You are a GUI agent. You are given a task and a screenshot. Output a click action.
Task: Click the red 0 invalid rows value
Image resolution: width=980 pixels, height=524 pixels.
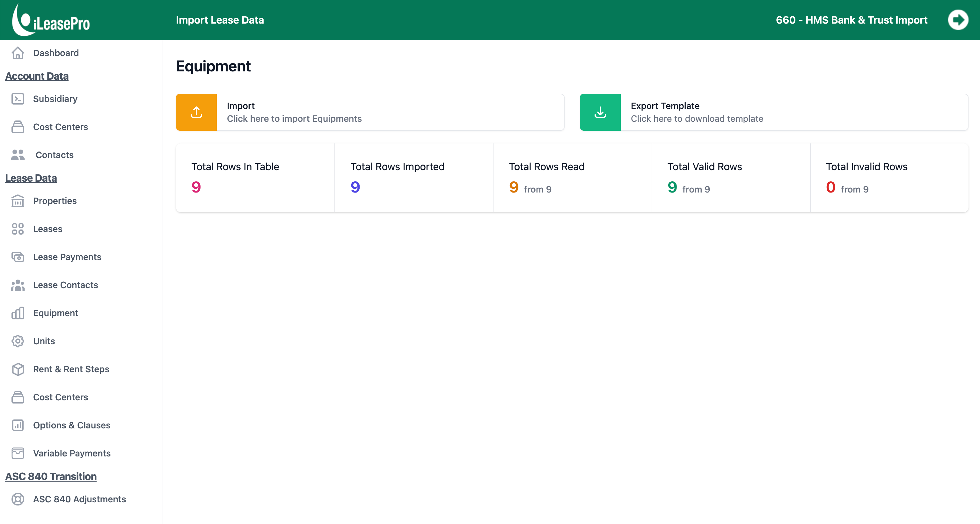pyautogui.click(x=830, y=187)
